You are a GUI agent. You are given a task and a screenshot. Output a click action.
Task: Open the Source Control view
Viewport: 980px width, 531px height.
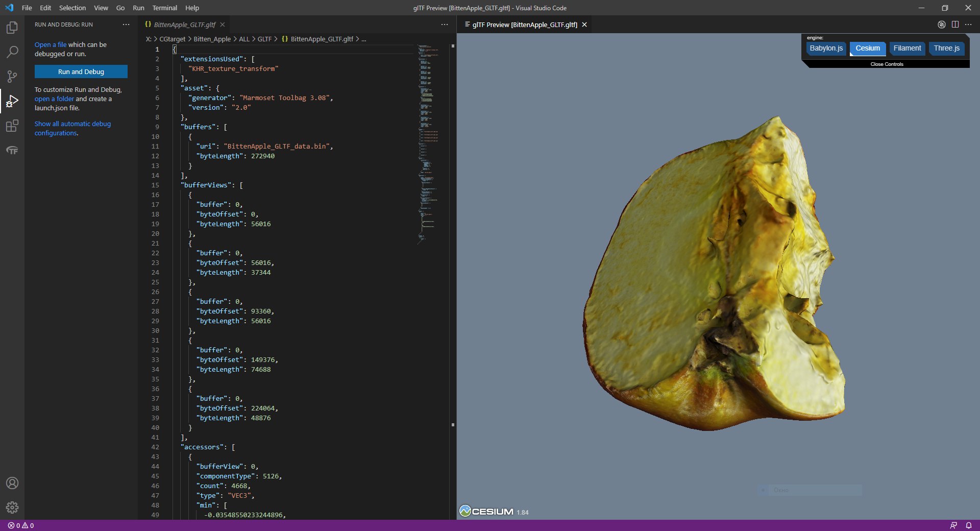(x=12, y=76)
